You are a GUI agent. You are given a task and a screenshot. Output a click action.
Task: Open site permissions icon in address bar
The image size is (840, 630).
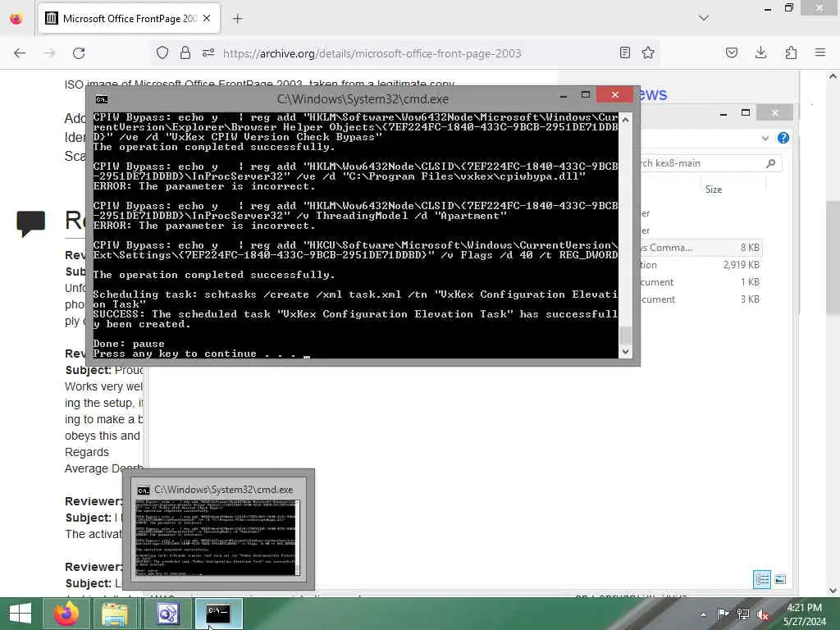pos(208,52)
